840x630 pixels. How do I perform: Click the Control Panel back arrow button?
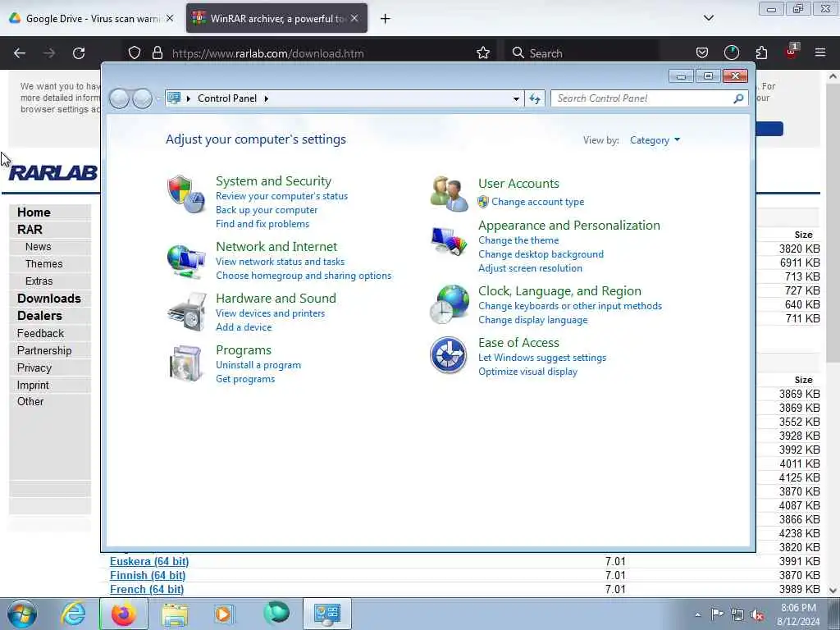click(120, 98)
